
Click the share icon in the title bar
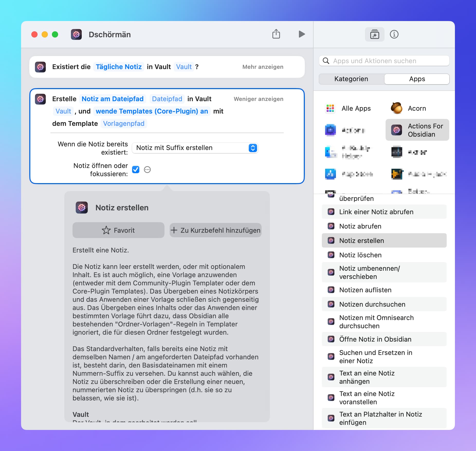click(x=276, y=34)
